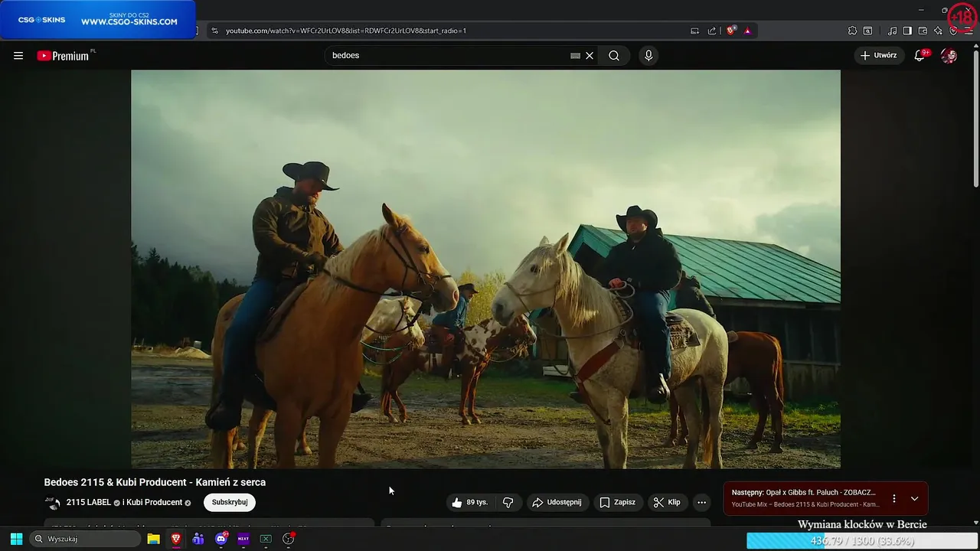Click the video player to pause

point(485,269)
